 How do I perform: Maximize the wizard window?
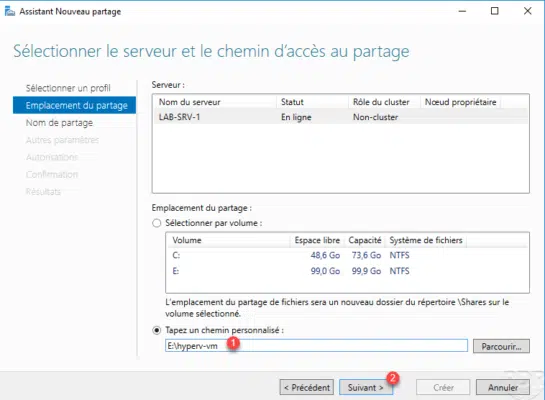click(x=495, y=11)
